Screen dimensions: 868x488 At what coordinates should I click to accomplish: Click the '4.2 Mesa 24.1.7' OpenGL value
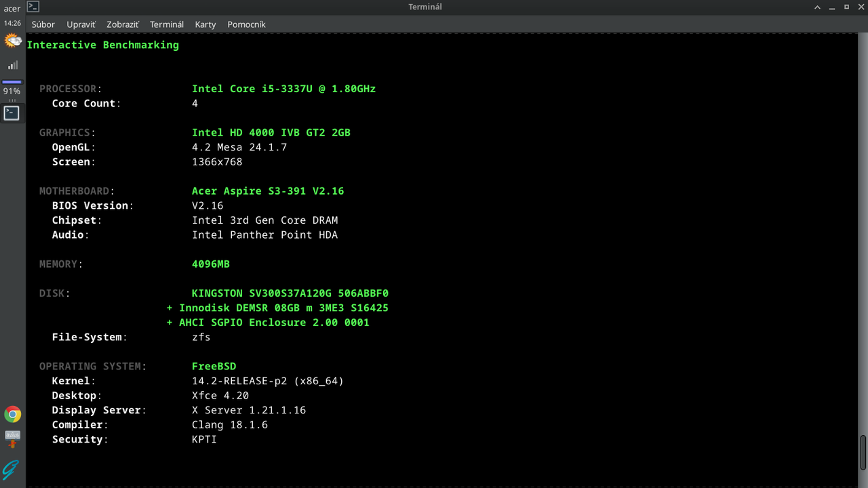tap(239, 147)
